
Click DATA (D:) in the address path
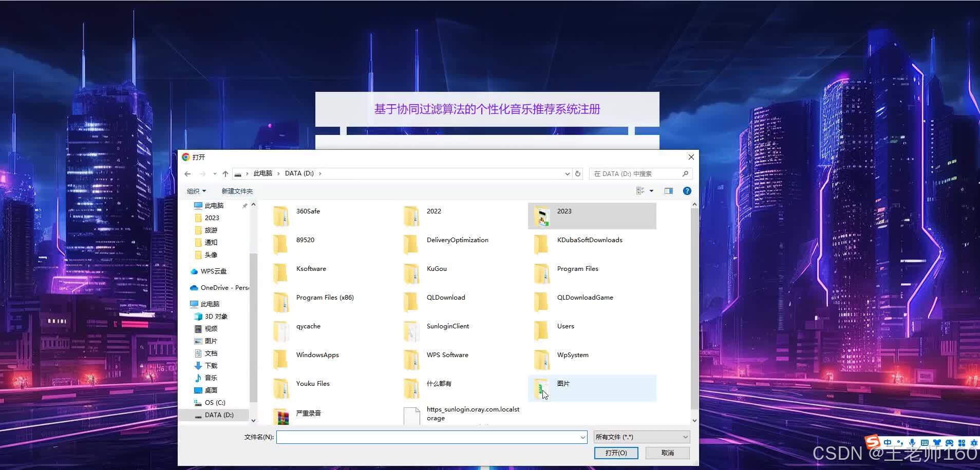299,173
